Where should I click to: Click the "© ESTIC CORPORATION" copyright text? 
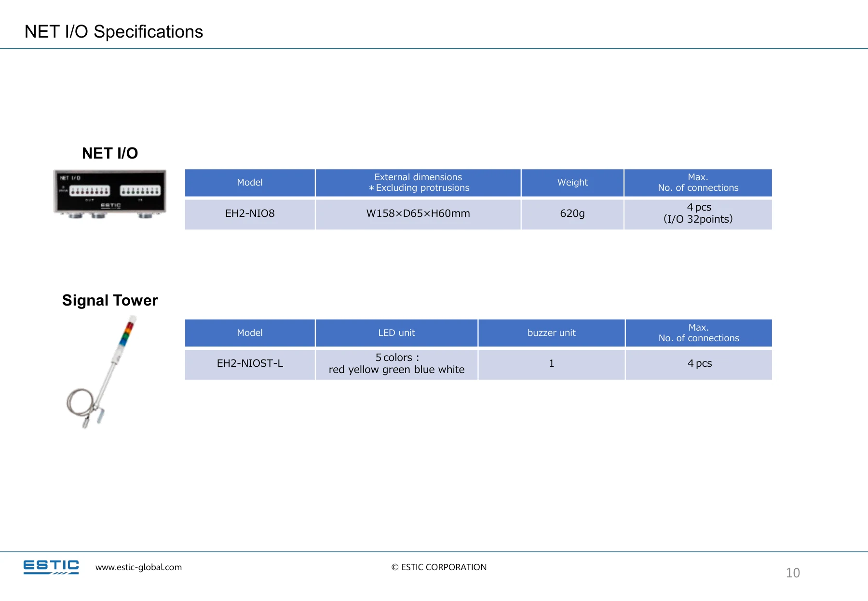(439, 567)
